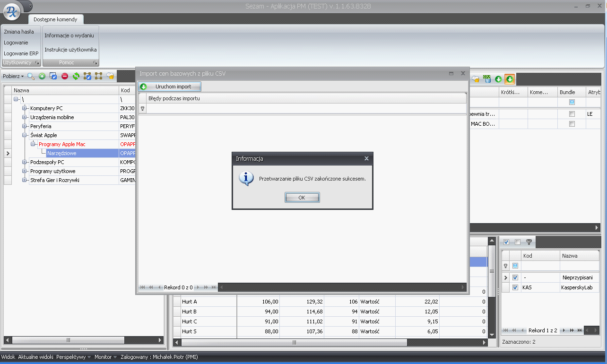Open Pomoc group dialog launcher
Image resolution: width=607 pixels, height=364 pixels.
pos(95,62)
